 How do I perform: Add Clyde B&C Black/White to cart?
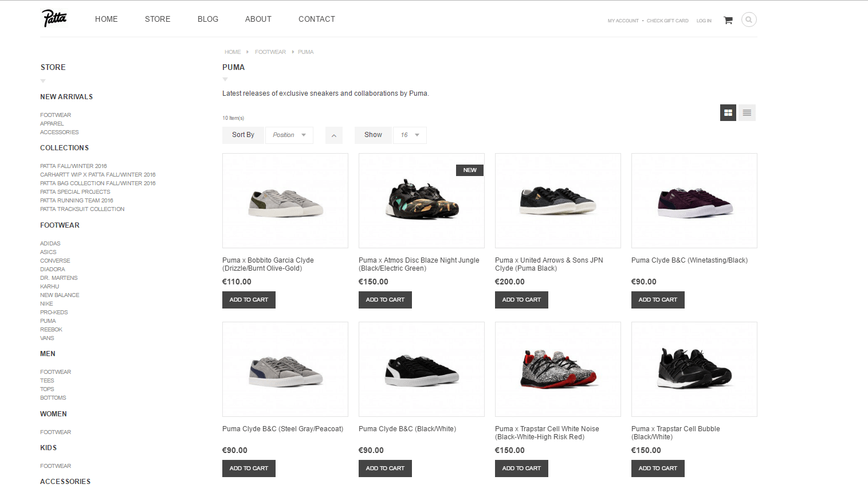tap(385, 469)
